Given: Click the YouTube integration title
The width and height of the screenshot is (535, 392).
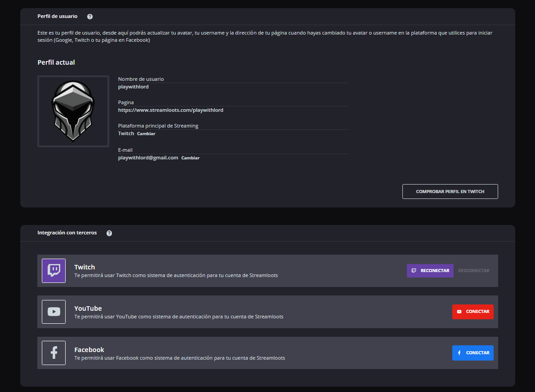Looking at the screenshot, I should 88,308.
